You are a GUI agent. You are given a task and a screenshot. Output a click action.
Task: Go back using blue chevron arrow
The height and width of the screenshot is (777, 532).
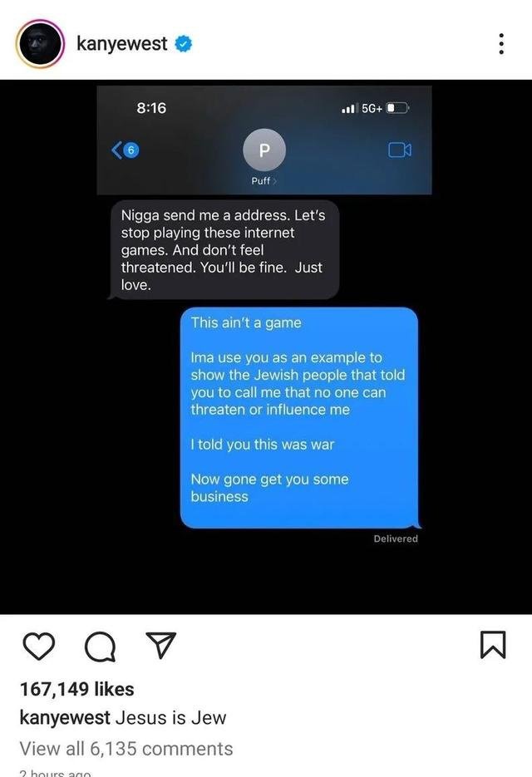coord(117,150)
